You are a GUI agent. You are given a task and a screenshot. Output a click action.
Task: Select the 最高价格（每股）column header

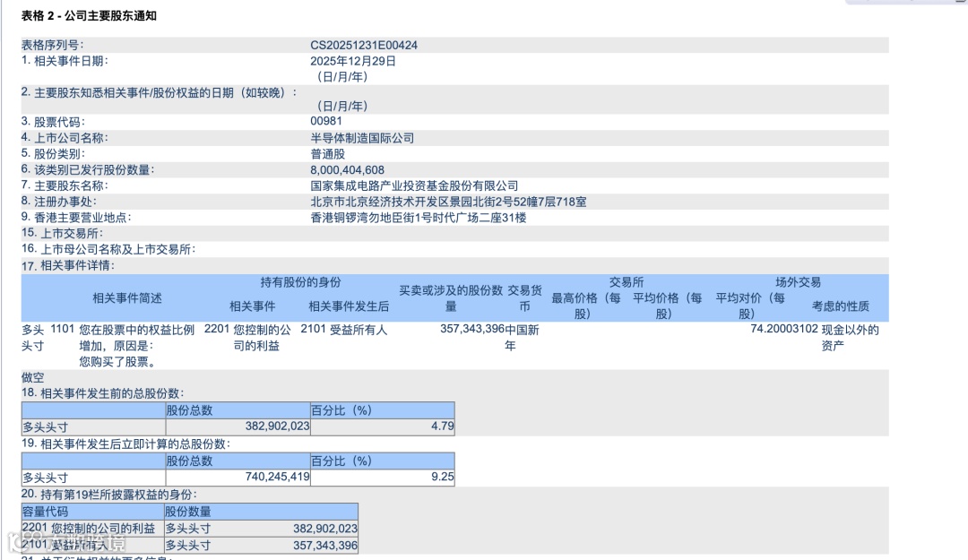coord(586,306)
